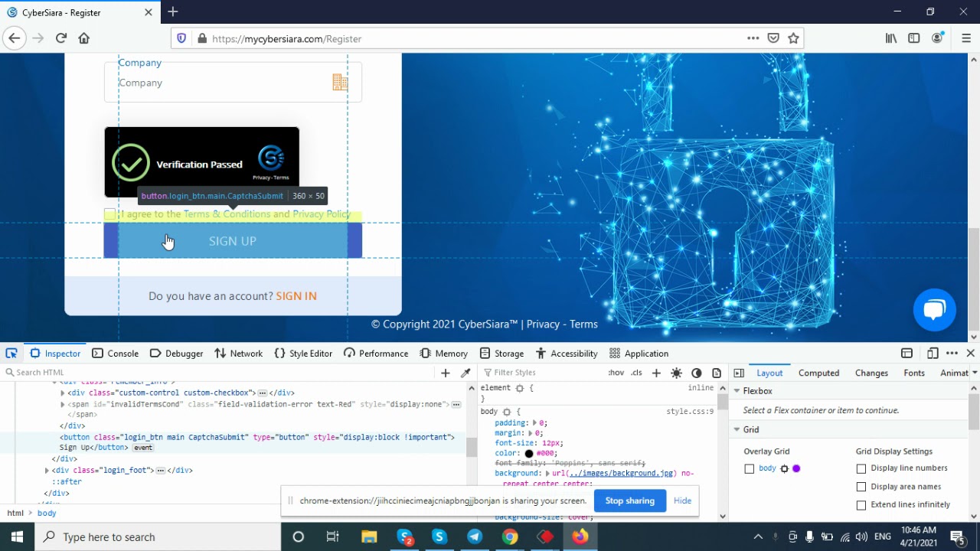
Task: Reload the current page
Action: 61,38
